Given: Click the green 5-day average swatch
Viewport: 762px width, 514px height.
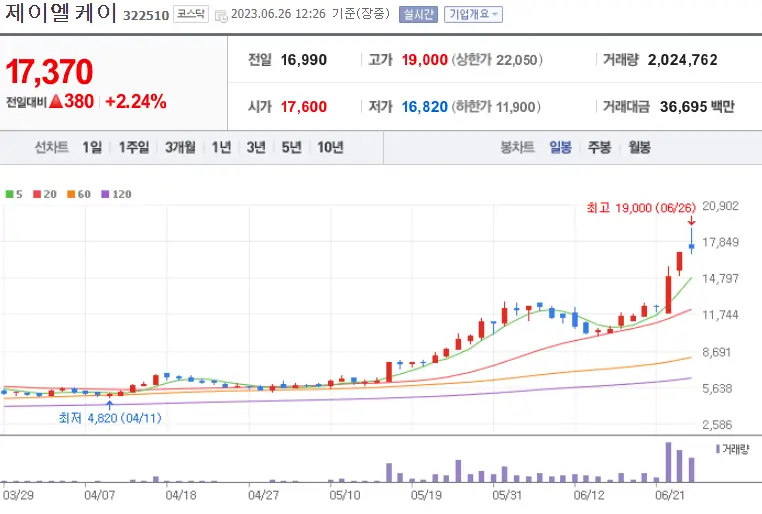Looking at the screenshot, I should [x=9, y=194].
